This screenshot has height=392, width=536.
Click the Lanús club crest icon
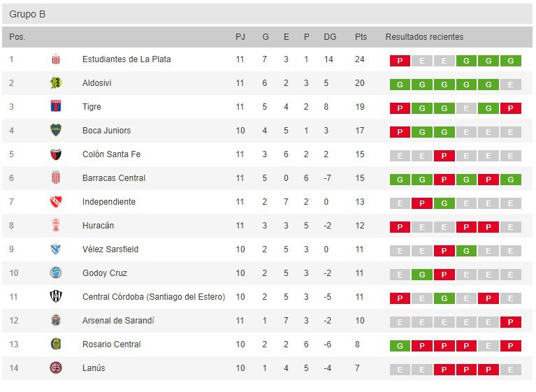coord(56,368)
